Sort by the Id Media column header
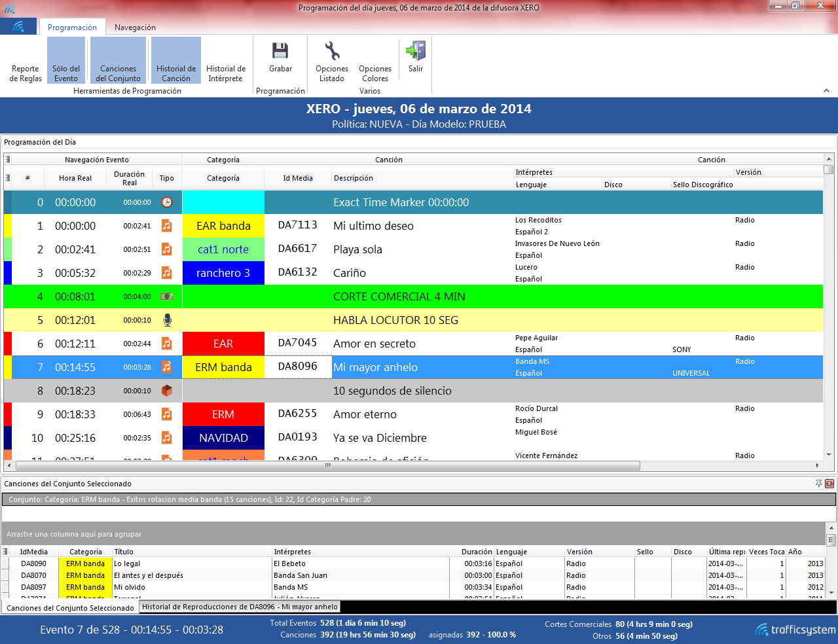Image resolution: width=838 pixels, height=644 pixels. coord(298,178)
